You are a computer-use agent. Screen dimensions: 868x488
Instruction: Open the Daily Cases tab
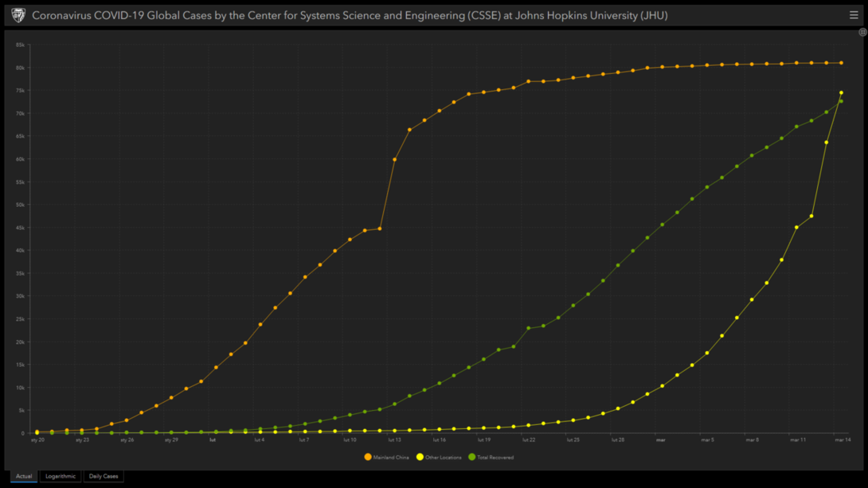point(104,476)
